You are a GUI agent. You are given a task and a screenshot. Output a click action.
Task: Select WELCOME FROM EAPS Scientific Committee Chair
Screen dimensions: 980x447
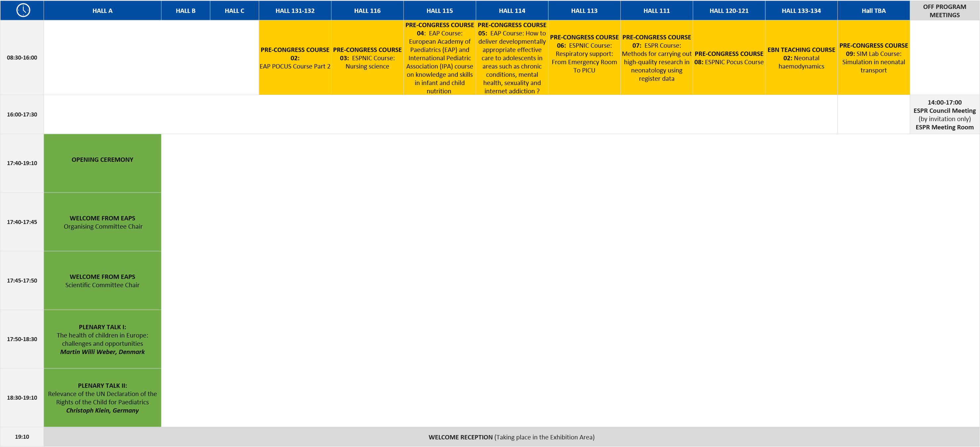(x=102, y=280)
